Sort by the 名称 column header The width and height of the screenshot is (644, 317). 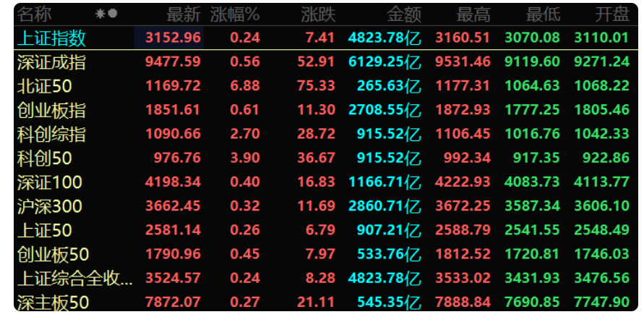(x=35, y=14)
